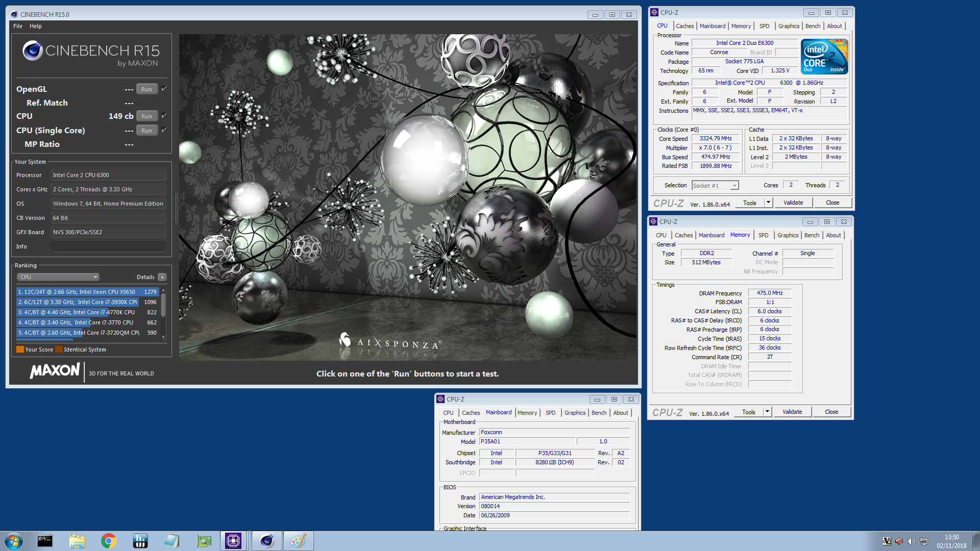Click Tools button in CPU-Z CPU window
This screenshot has height=551, width=980.
(749, 203)
